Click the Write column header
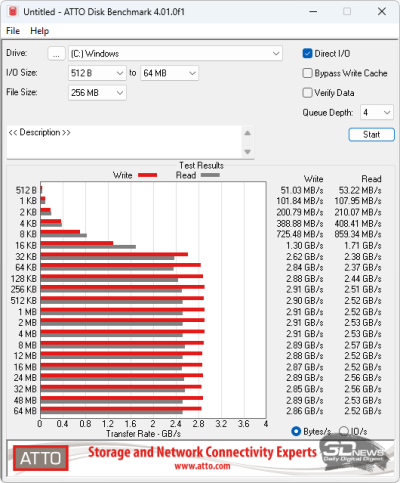400x483 pixels. pyautogui.click(x=313, y=179)
